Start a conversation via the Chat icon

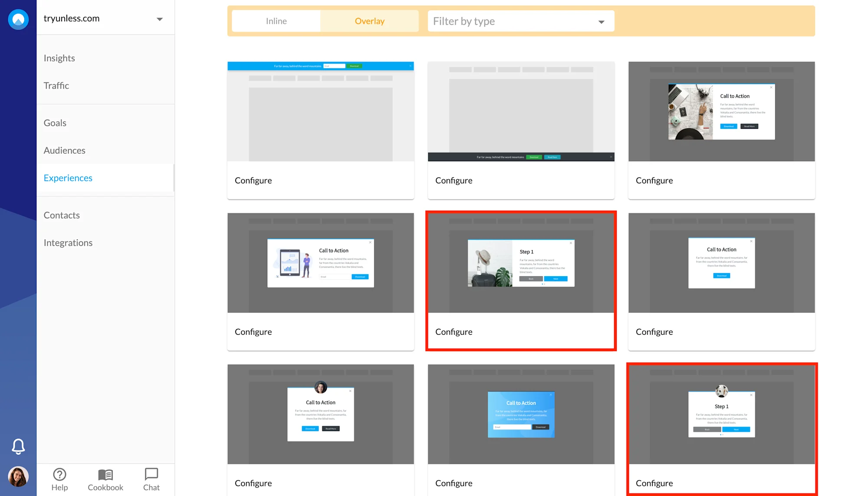[151, 475]
